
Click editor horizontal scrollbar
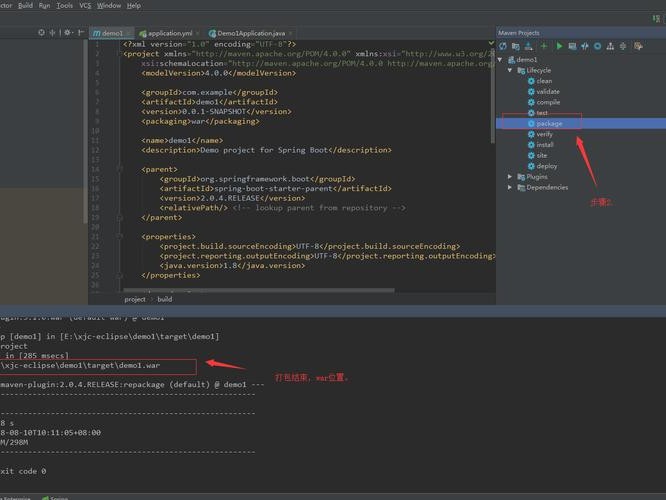click(259, 291)
